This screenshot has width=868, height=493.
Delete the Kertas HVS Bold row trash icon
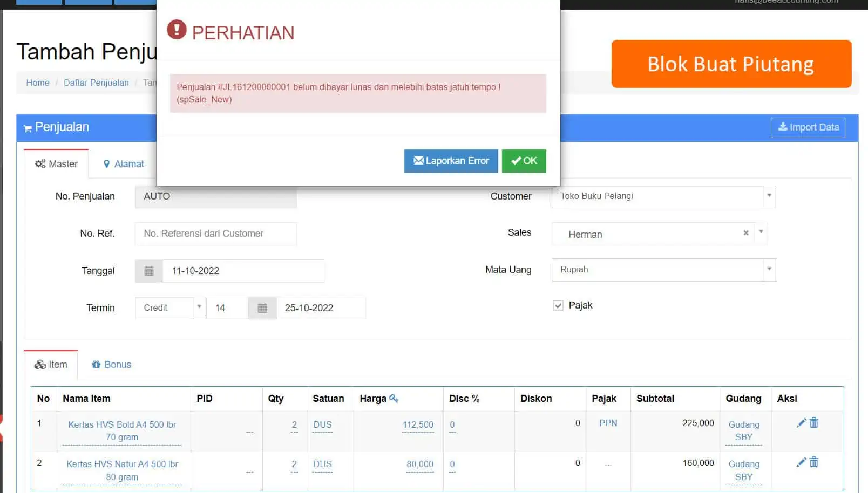click(814, 423)
